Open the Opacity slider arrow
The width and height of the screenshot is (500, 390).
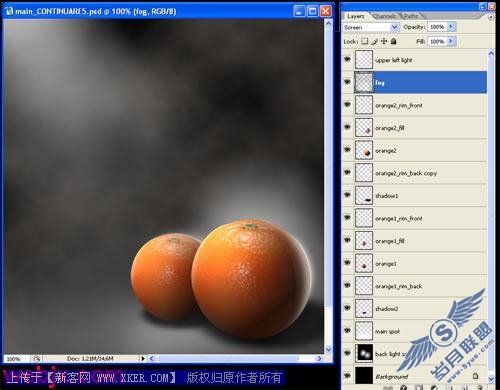(x=451, y=27)
